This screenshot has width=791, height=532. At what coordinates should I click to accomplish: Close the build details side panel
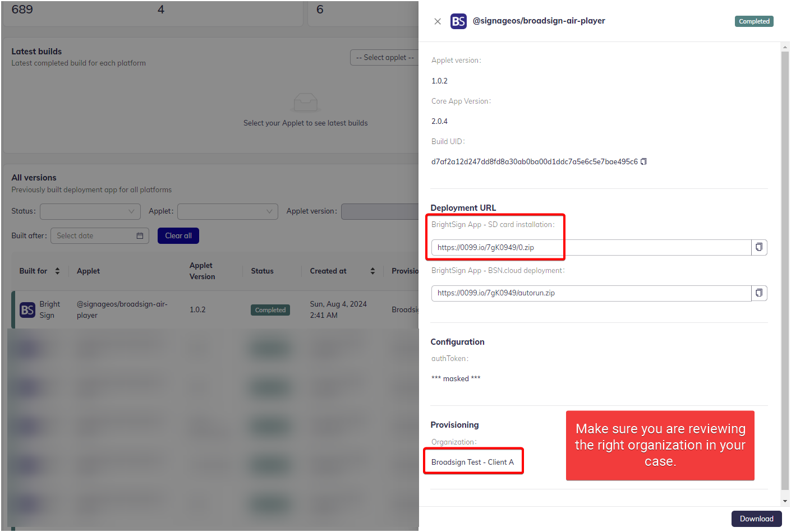click(438, 21)
